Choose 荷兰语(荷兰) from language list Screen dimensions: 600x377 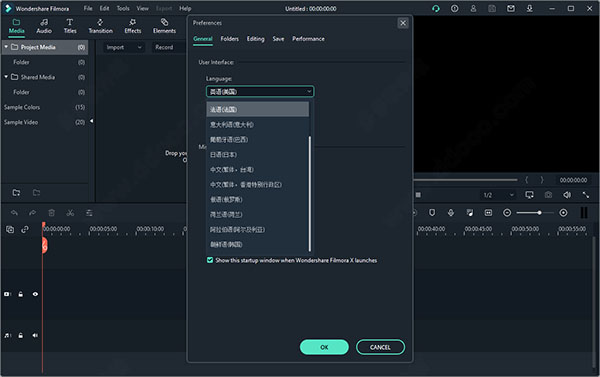[x=258, y=214]
